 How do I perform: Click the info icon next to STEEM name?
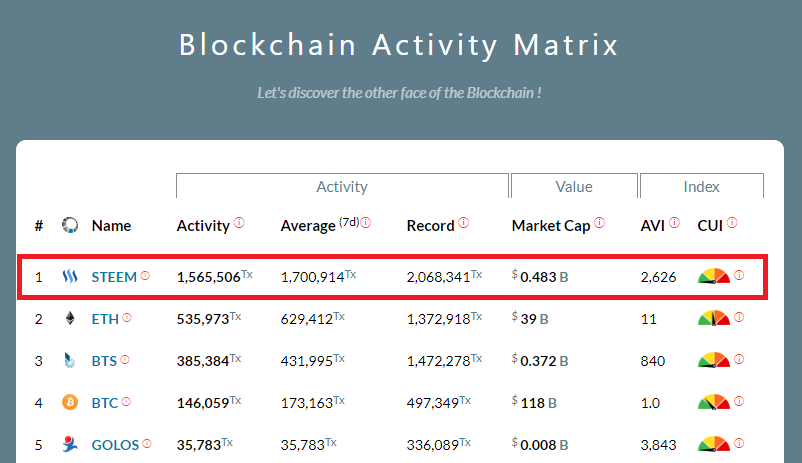pos(145,275)
